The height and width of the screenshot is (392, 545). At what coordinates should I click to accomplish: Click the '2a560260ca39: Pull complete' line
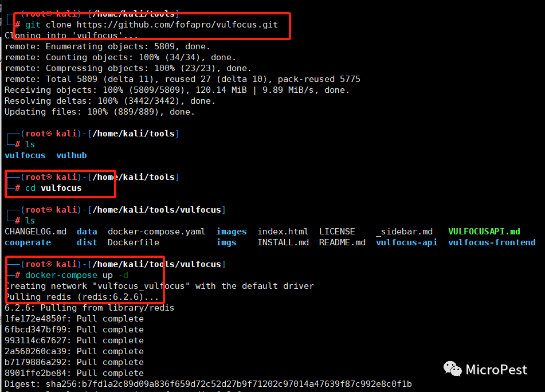(74, 351)
